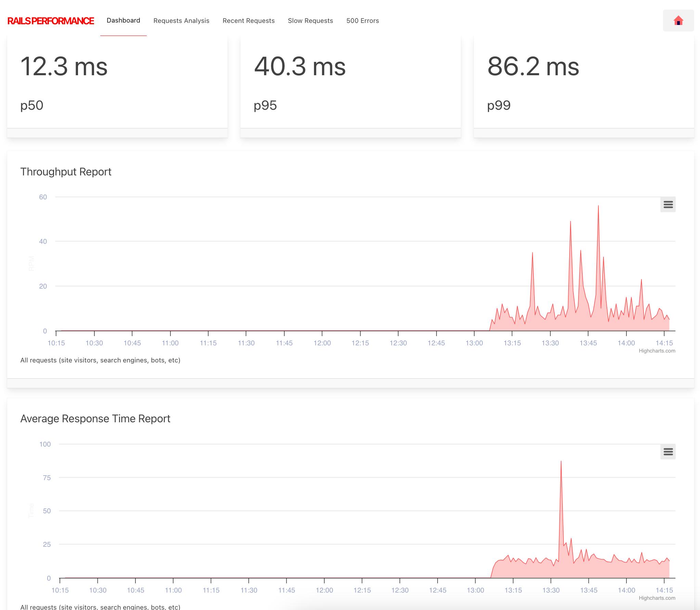Click the Average Response Time Report heading

point(95,419)
